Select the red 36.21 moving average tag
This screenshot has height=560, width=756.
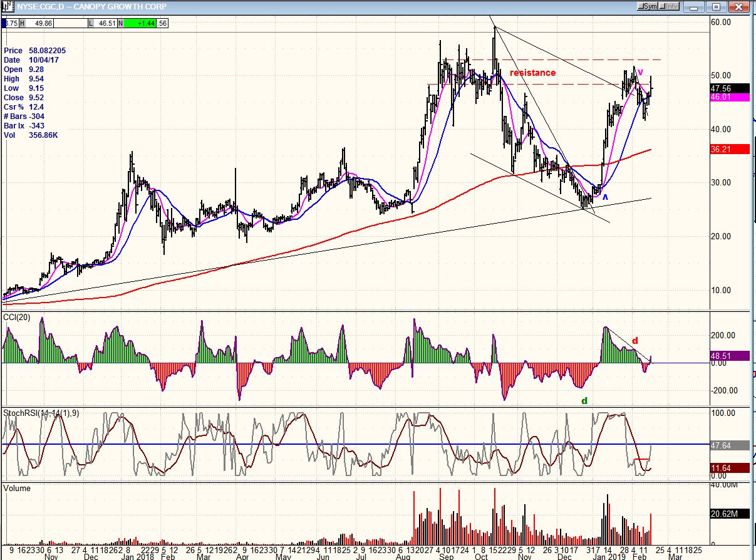click(x=730, y=149)
